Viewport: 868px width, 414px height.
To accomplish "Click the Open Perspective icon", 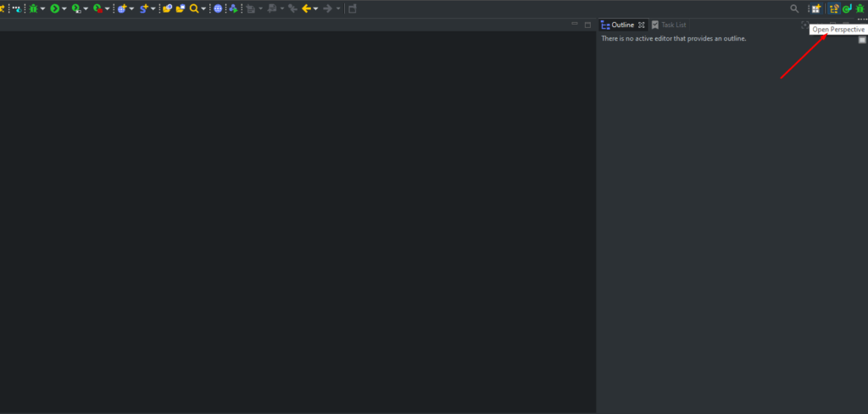I will pos(815,8).
